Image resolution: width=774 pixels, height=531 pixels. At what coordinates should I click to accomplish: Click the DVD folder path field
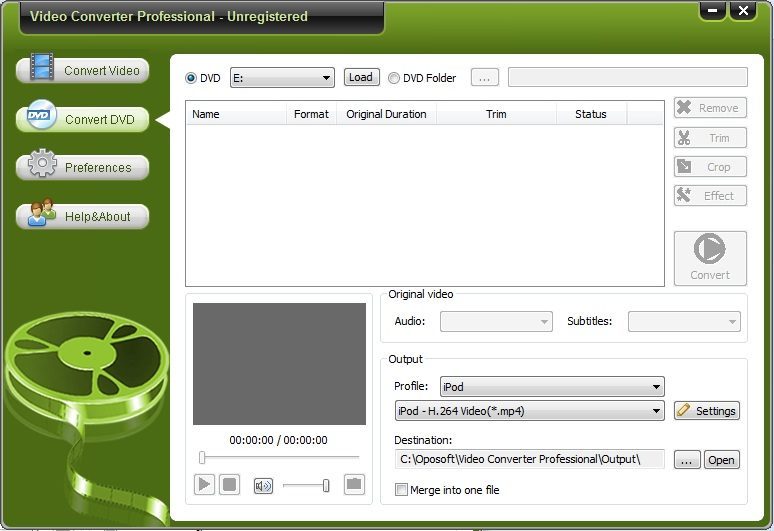628,77
